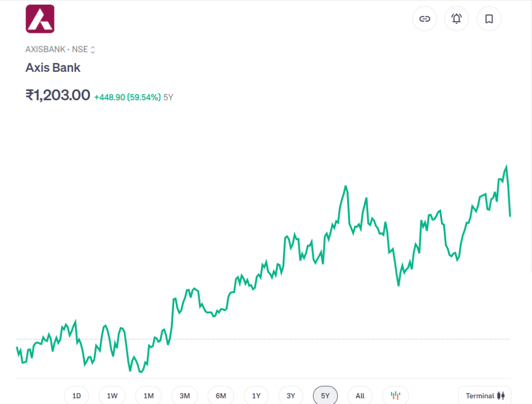The width and height of the screenshot is (532, 404).
Task: Click the ₹1,203.00 current price
Action: point(58,95)
